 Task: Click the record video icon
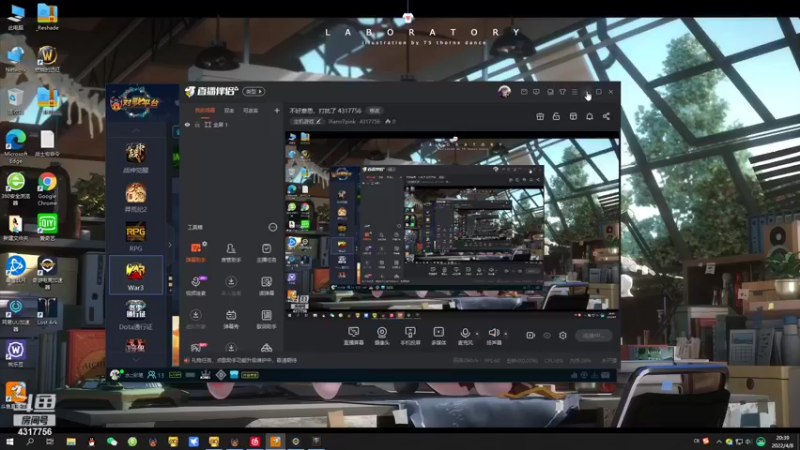click(x=530, y=335)
